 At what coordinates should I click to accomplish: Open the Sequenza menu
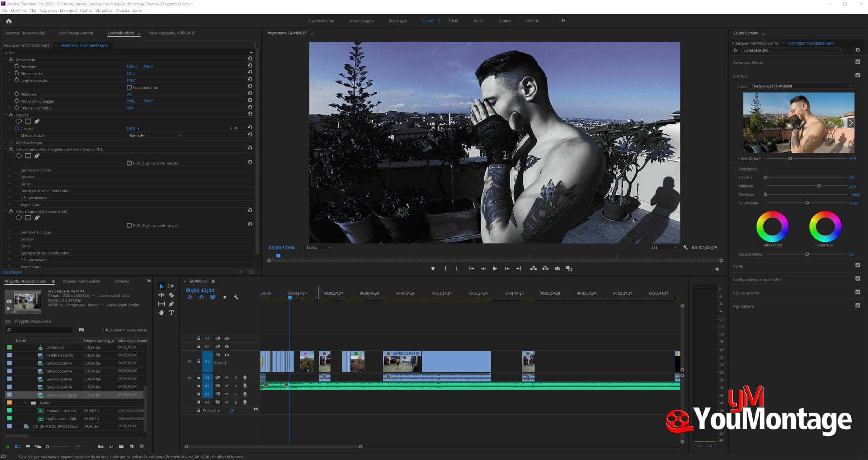point(48,11)
